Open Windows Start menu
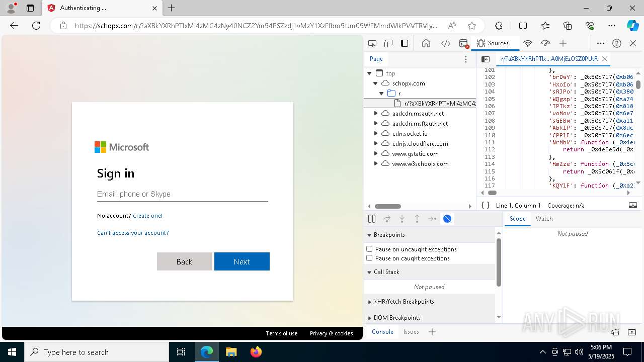Screen dimensions: 644x362 pos(12,352)
